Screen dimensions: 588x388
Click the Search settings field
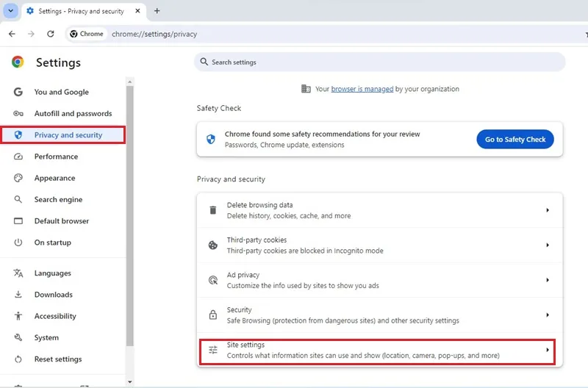point(379,62)
